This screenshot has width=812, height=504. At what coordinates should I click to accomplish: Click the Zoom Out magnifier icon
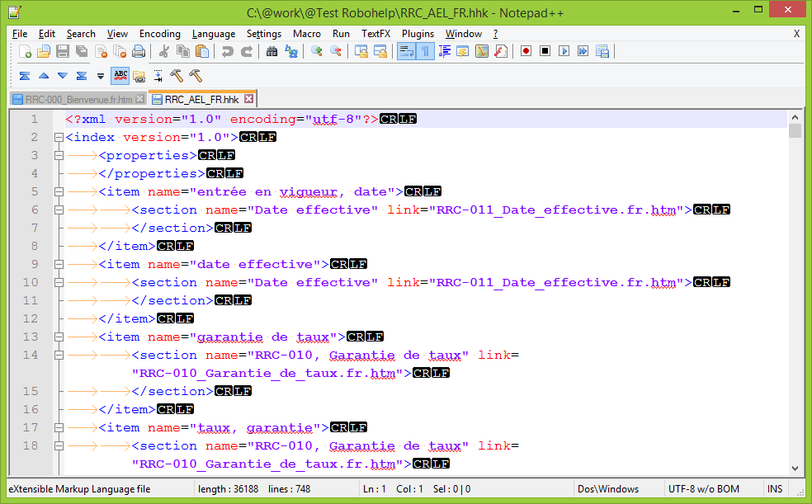(x=336, y=51)
